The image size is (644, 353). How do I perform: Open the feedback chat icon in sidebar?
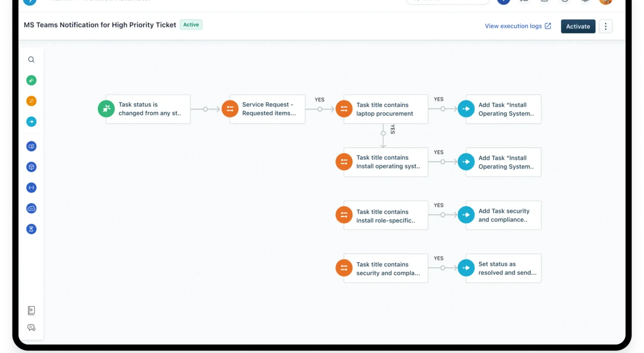pyautogui.click(x=31, y=328)
